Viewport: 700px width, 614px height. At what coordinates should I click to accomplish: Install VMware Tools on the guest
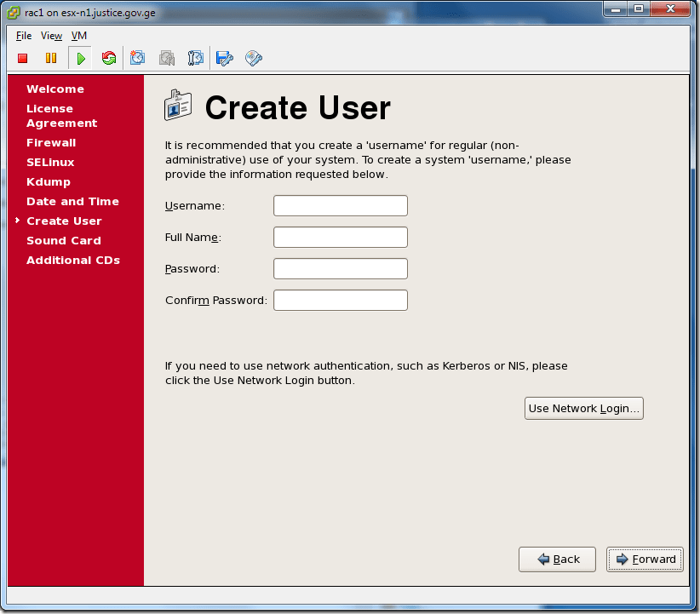coord(253,58)
